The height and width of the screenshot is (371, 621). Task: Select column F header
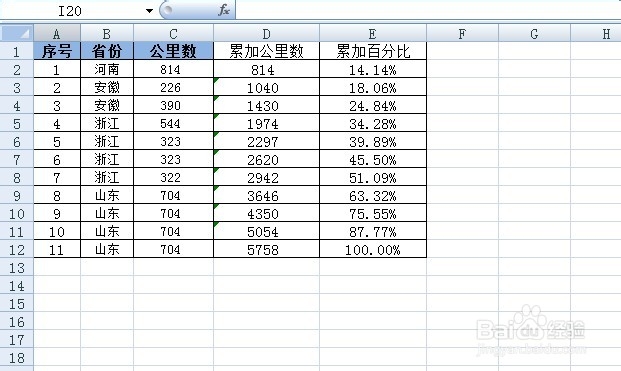click(x=462, y=34)
